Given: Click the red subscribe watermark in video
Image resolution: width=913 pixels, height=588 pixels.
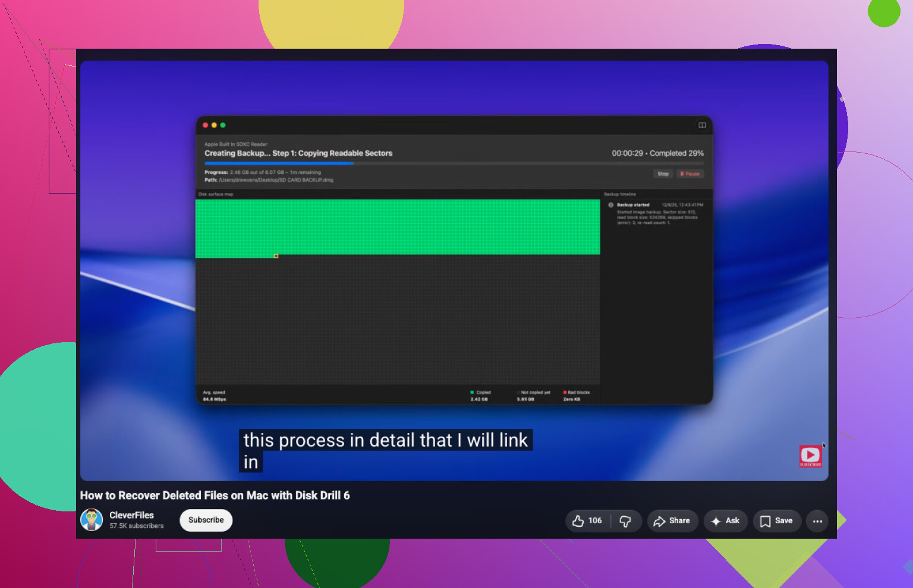Looking at the screenshot, I should [x=810, y=456].
